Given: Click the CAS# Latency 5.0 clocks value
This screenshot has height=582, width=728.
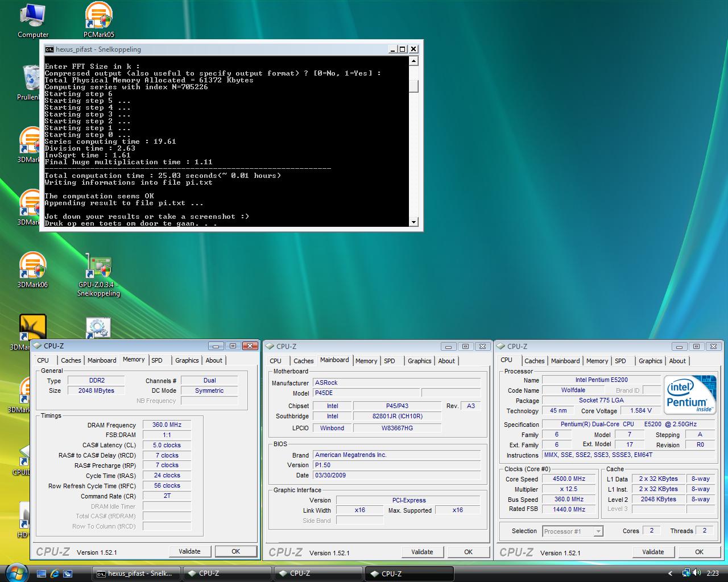Looking at the screenshot, I should pyautogui.click(x=167, y=445).
